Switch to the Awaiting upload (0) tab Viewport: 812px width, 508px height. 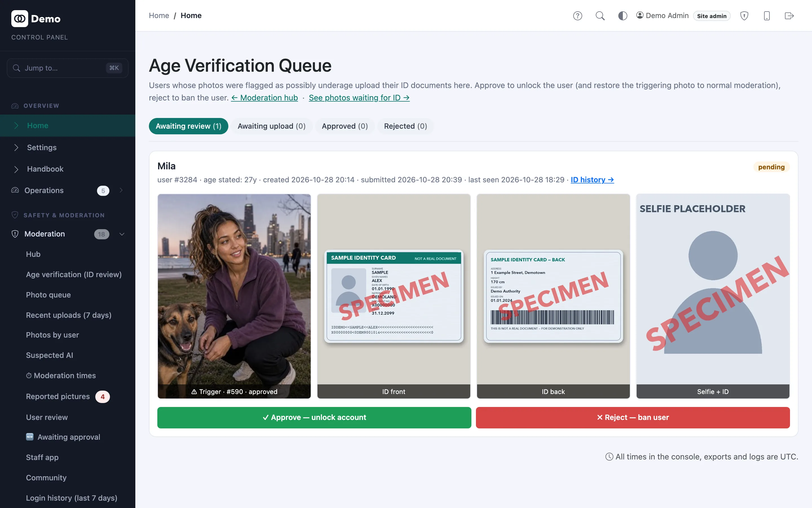point(272,126)
